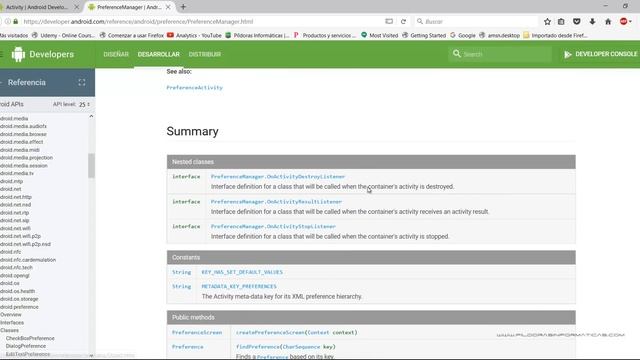Click the Pocket shield icon in toolbar
This screenshot has height=360, width=640.
(x=577, y=21)
